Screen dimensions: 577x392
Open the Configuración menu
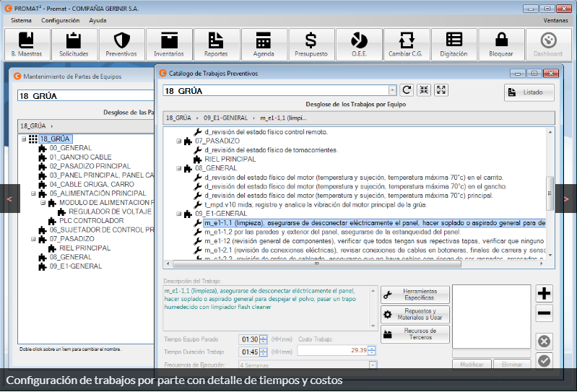click(60, 20)
